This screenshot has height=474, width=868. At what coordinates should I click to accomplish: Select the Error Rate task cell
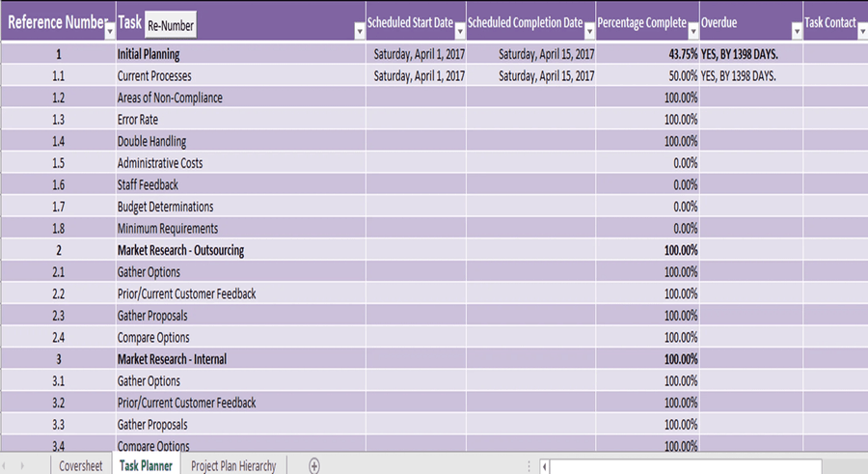(x=241, y=119)
